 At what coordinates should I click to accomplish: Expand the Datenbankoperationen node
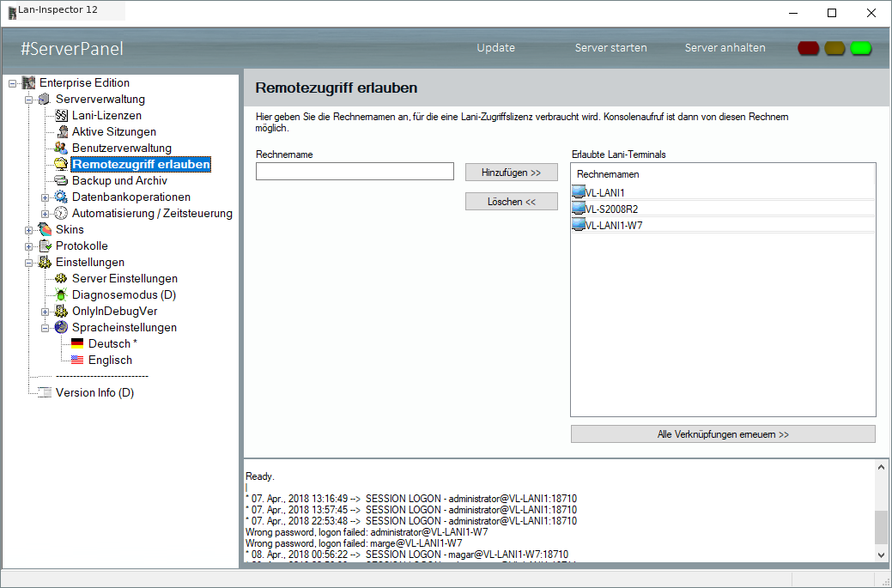point(45,198)
